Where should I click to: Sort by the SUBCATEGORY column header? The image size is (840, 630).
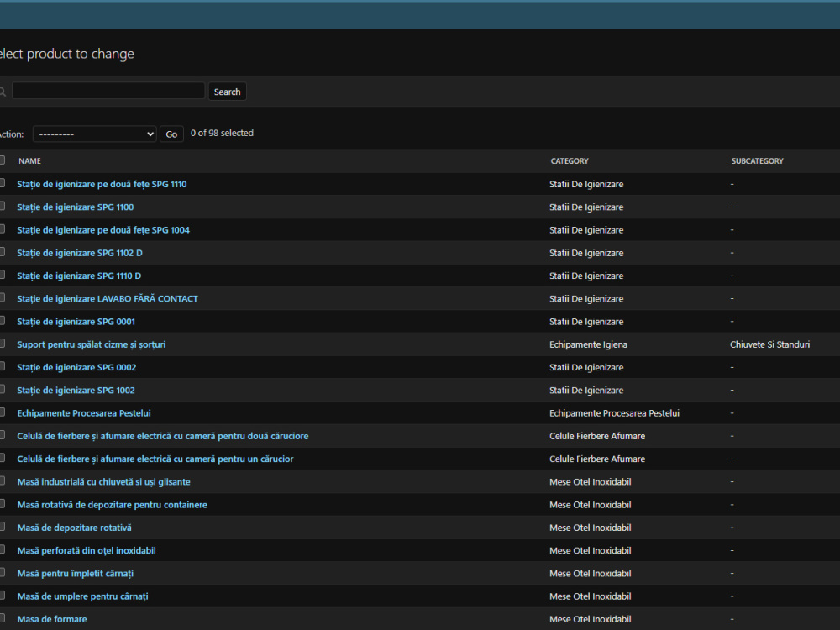758,160
